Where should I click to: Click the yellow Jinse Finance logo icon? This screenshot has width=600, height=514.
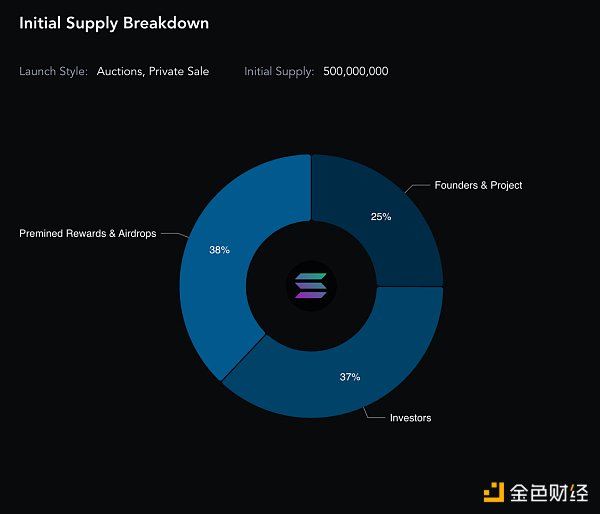(494, 492)
